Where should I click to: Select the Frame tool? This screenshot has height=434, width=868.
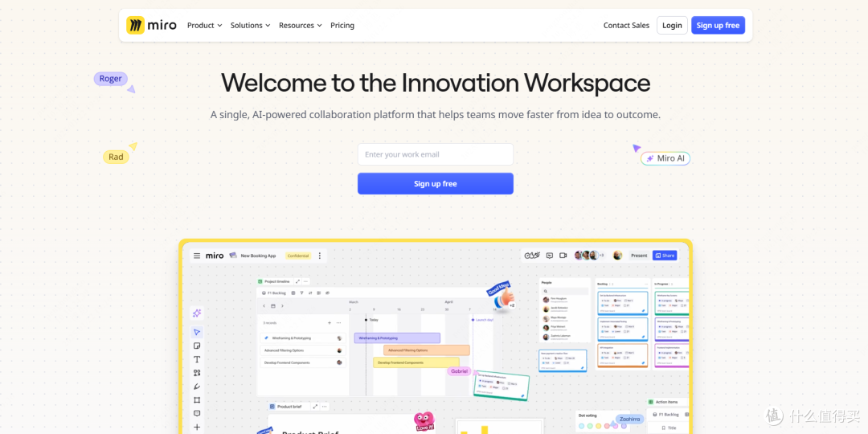pyautogui.click(x=197, y=399)
